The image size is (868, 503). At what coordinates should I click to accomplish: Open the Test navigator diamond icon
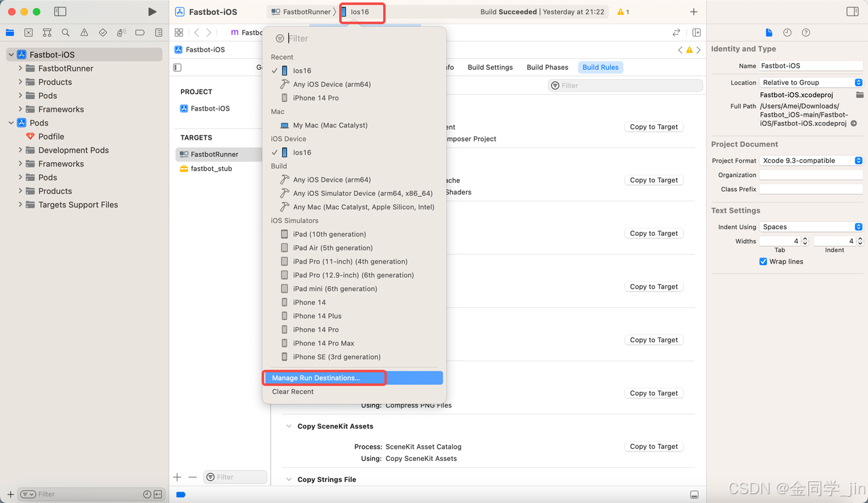pos(102,32)
